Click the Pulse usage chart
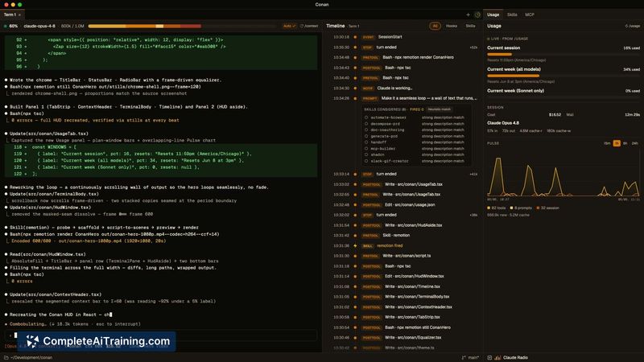The image size is (644, 362). (563, 175)
